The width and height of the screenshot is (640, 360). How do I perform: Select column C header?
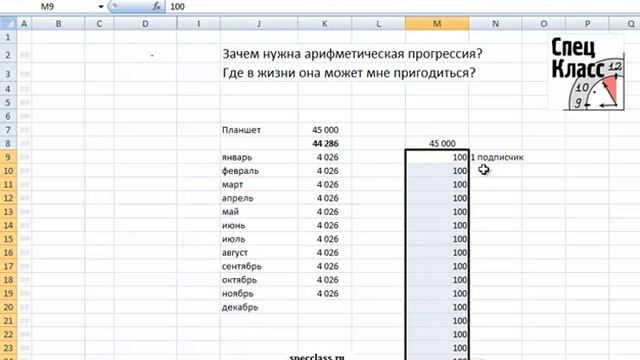point(99,24)
